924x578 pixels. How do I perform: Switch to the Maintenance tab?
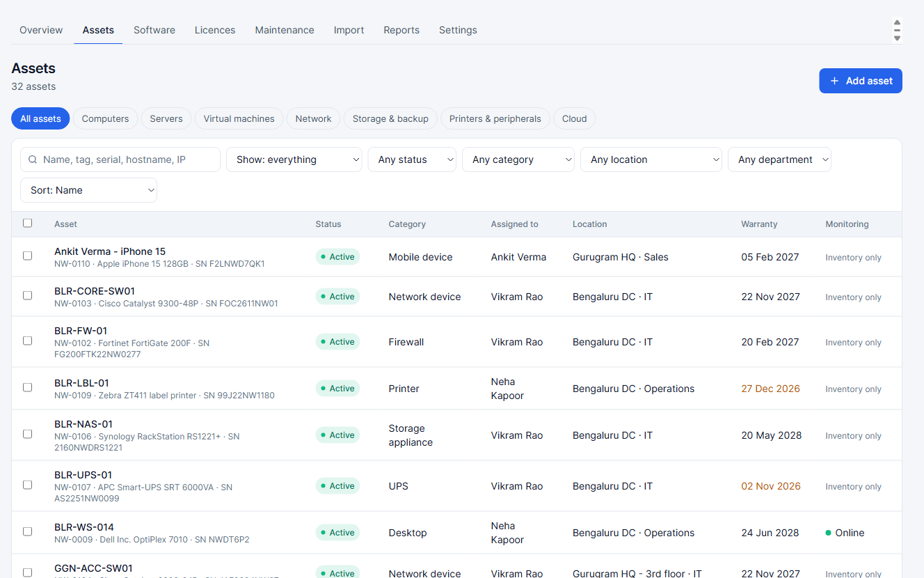pos(285,30)
